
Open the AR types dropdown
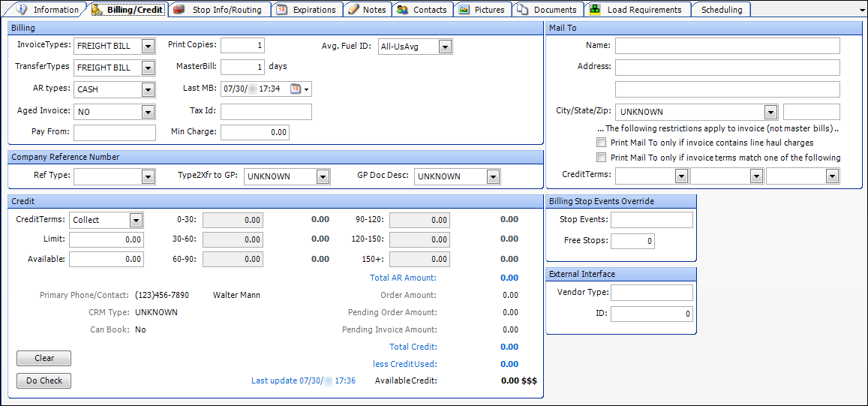tap(147, 89)
